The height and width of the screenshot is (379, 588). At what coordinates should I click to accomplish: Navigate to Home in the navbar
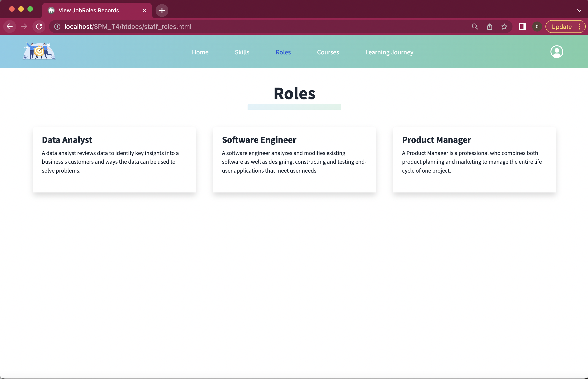[x=200, y=52]
